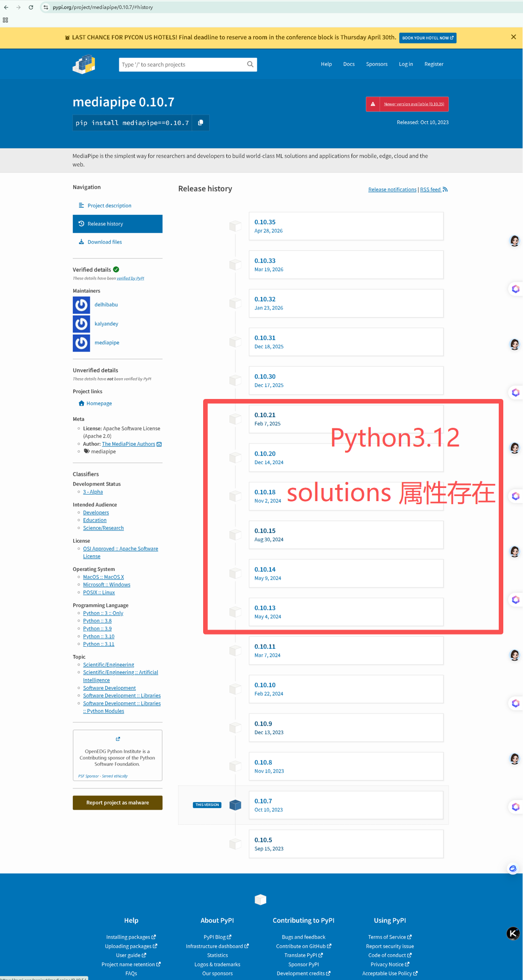Open release 0.10.31 card
The height and width of the screenshot is (980, 523).
[x=346, y=342]
